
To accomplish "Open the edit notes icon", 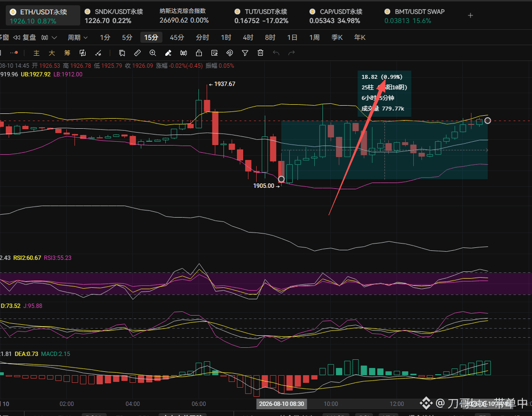I will pos(214,53).
